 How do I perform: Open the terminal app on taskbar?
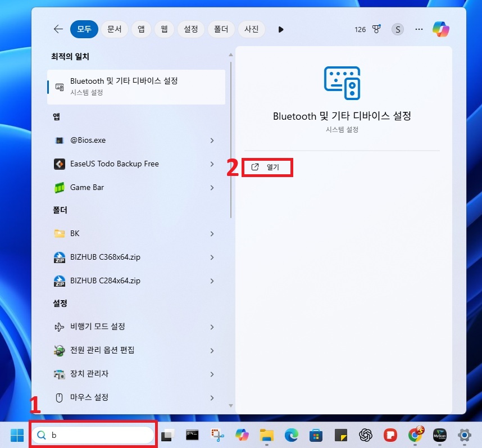[192, 435]
